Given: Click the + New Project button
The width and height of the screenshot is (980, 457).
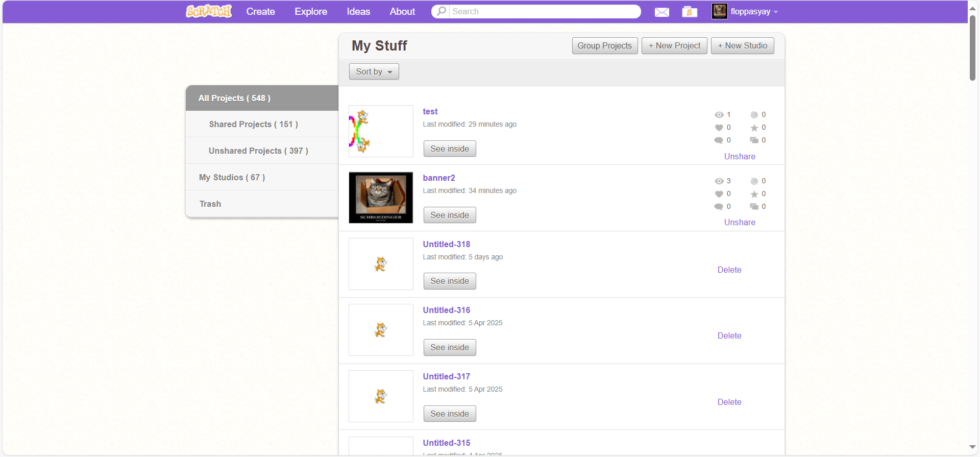Looking at the screenshot, I should tap(674, 45).
